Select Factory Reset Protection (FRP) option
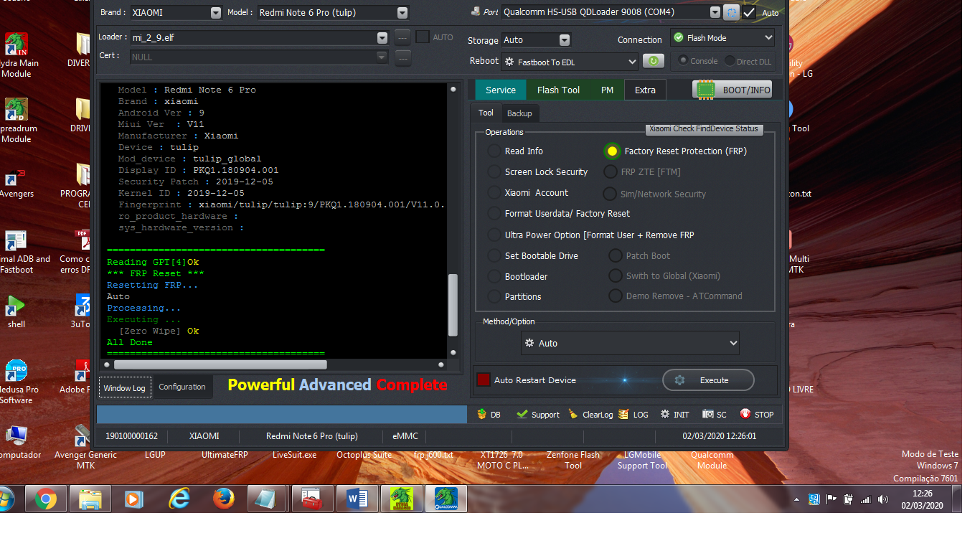 [612, 151]
